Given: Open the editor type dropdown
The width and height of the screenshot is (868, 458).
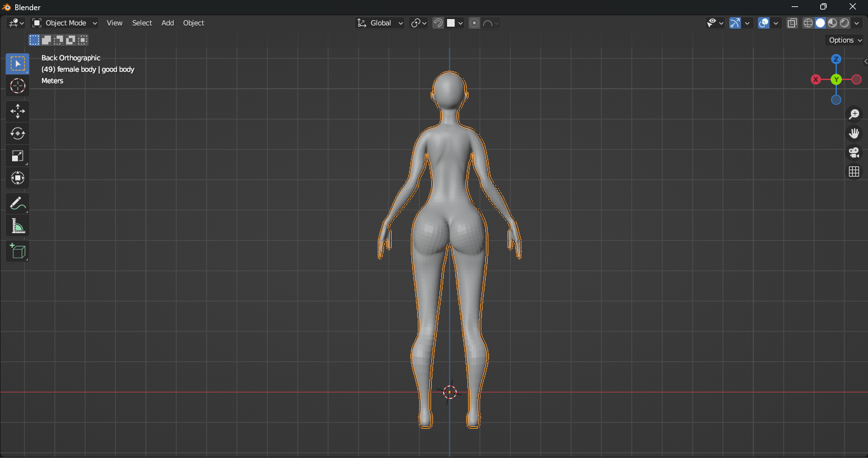Looking at the screenshot, I should point(16,23).
